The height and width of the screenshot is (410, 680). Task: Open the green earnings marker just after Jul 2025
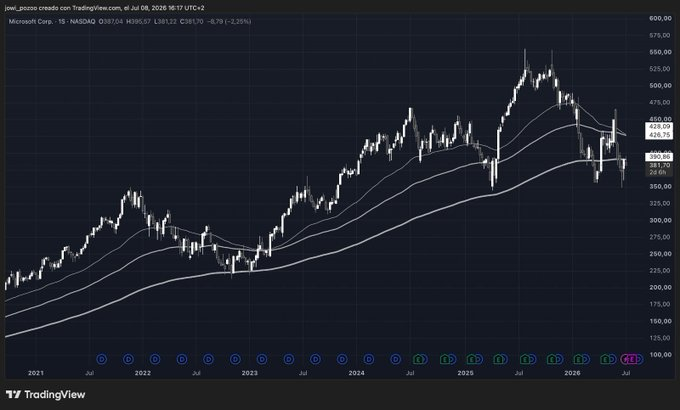click(x=526, y=359)
